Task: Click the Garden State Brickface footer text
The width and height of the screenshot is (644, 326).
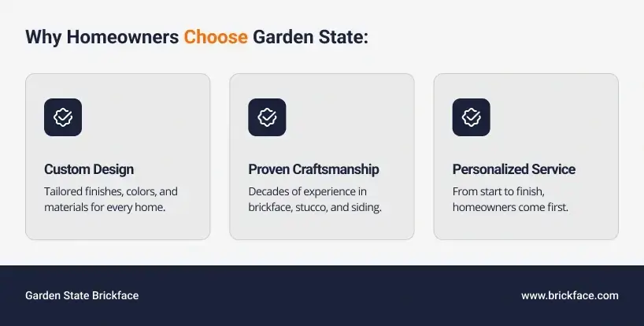Action: [x=82, y=296]
